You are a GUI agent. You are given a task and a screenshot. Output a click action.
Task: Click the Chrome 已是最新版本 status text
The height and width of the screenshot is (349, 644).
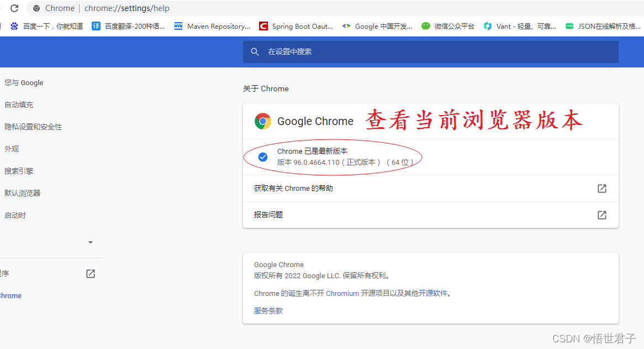(312, 152)
